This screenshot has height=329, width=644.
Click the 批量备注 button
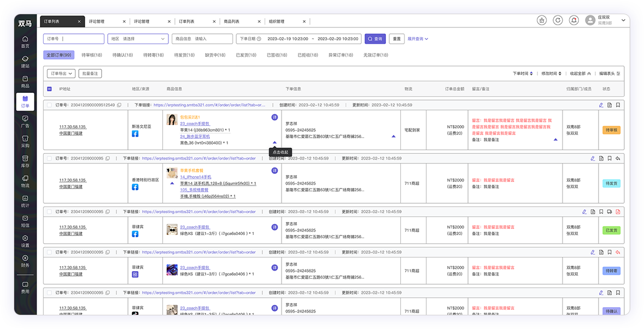click(x=90, y=74)
